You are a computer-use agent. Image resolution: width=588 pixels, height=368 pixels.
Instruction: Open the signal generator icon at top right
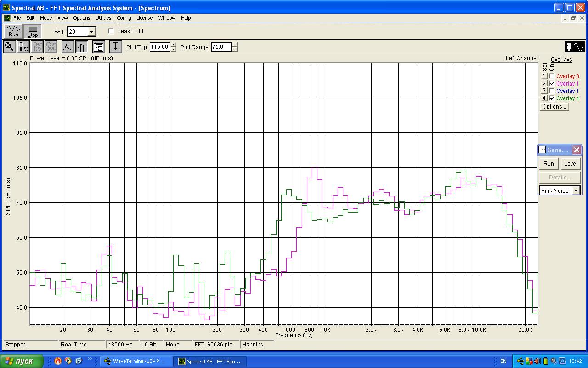pyautogui.click(x=574, y=46)
